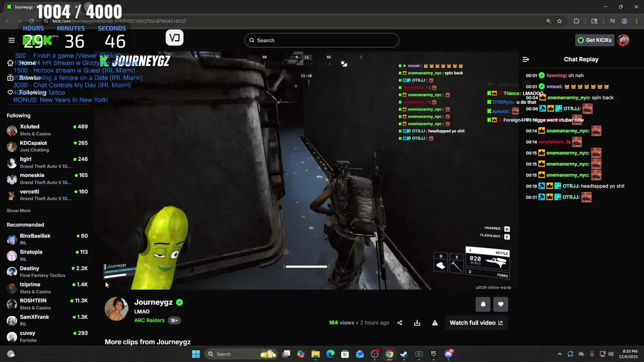Click the Task View icon on the taskbar
The image size is (644, 362).
pyautogui.click(x=286, y=354)
